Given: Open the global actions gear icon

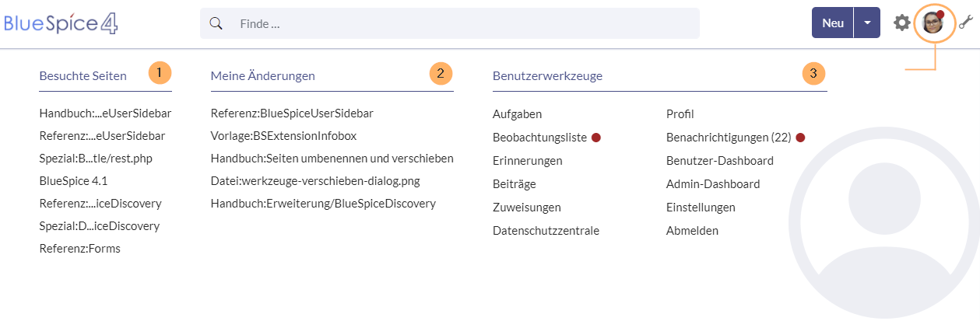Looking at the screenshot, I should [901, 23].
